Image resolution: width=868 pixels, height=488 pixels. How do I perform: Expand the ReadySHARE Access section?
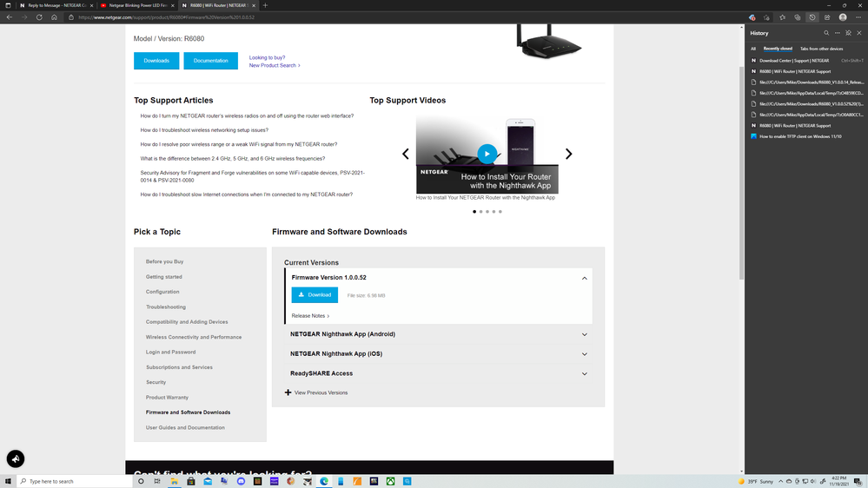584,373
